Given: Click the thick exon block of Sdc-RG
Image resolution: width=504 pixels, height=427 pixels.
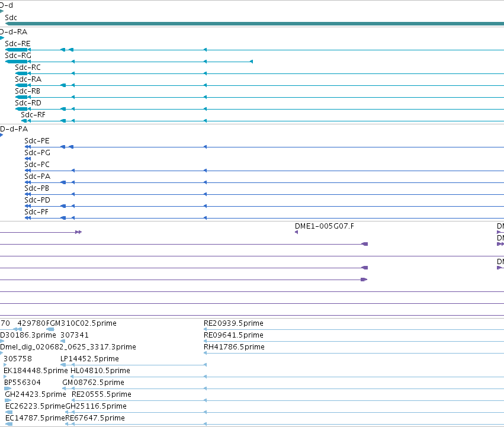Looking at the screenshot, I should (x=17, y=62).
